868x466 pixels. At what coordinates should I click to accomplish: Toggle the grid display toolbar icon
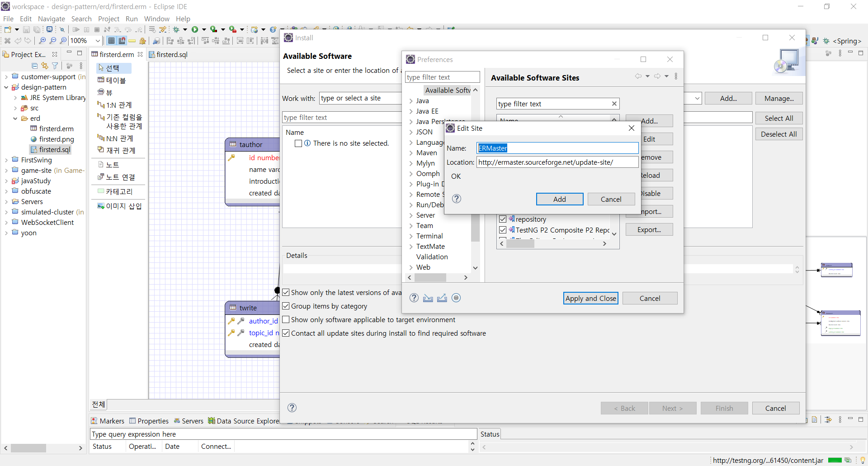coord(111,41)
